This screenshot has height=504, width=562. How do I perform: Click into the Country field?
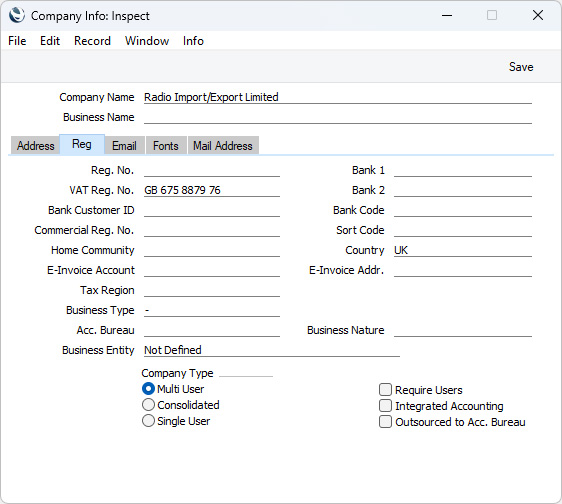tap(462, 250)
